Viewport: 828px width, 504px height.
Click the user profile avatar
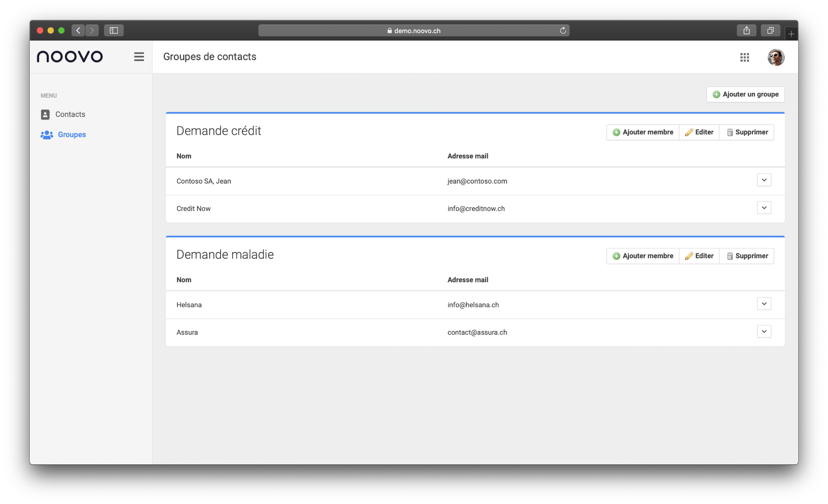pyautogui.click(x=776, y=57)
